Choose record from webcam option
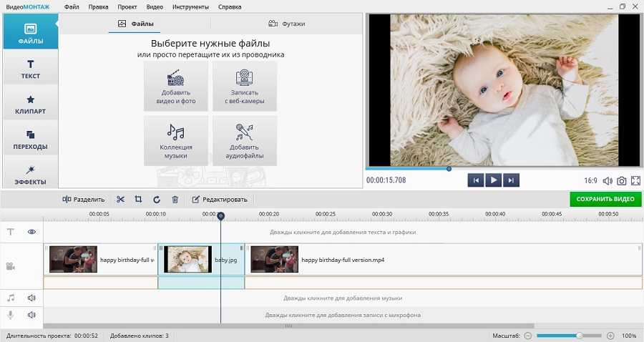 point(244,87)
